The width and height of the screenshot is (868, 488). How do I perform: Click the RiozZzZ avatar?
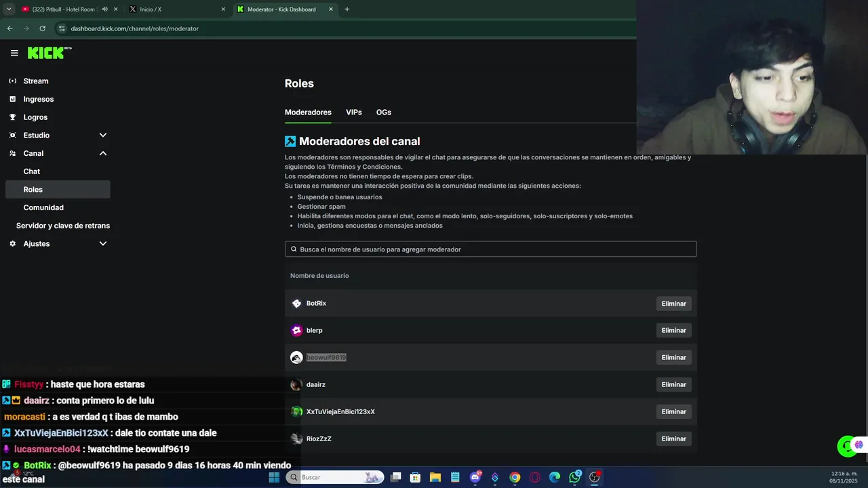click(x=296, y=439)
